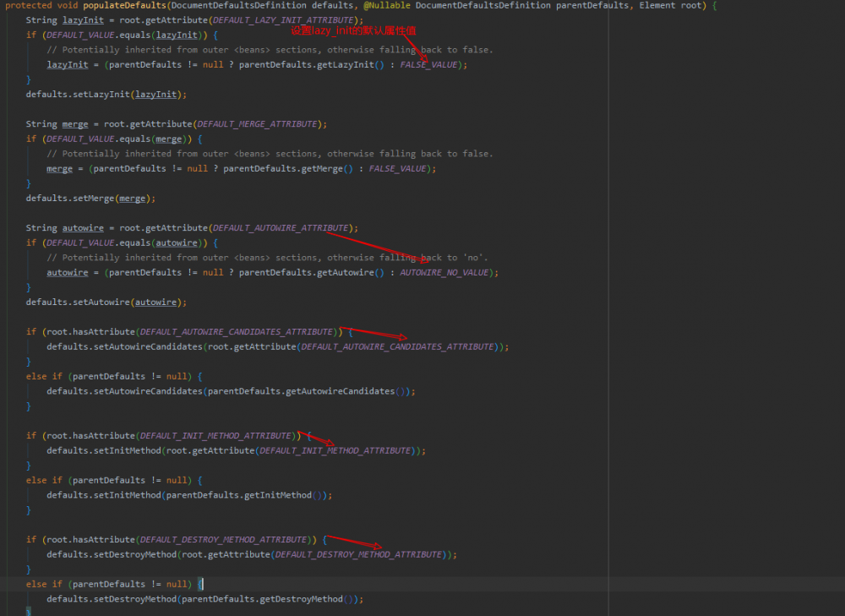Click parentDefaults.getMerge() call
The width and height of the screenshot is (845, 616).
click(288, 169)
